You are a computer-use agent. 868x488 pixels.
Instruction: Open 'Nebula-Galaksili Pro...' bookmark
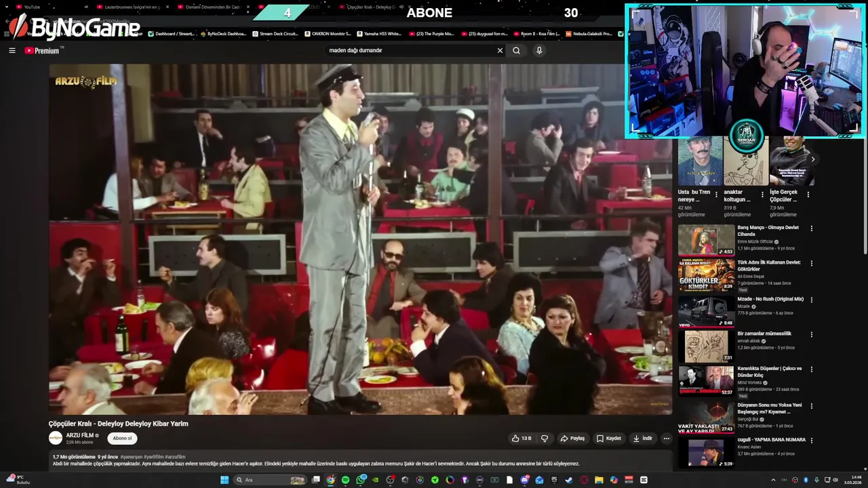[x=589, y=33]
